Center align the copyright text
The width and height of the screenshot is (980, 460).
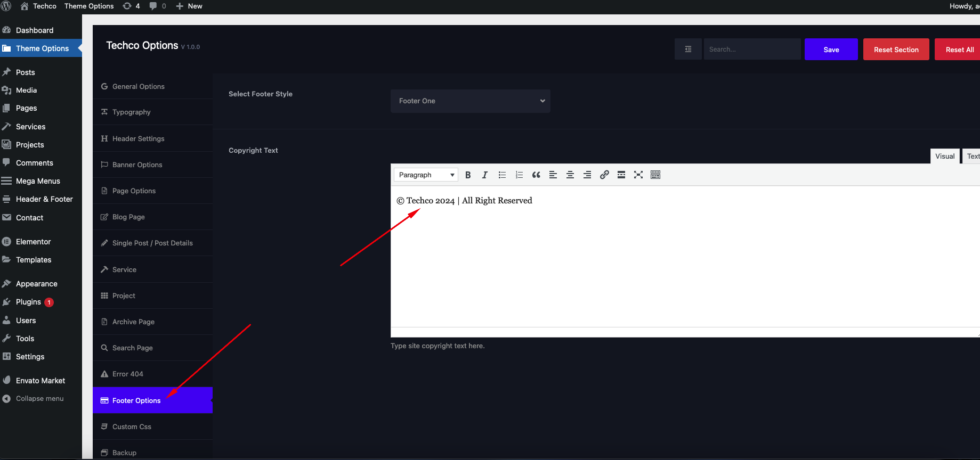click(x=570, y=175)
